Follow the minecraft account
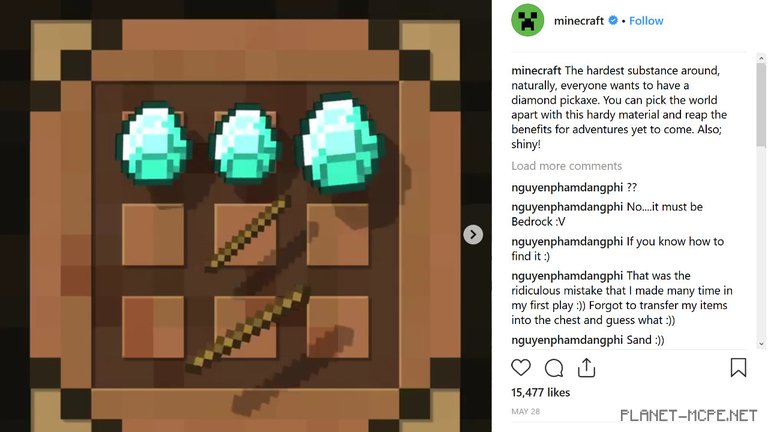 point(646,21)
